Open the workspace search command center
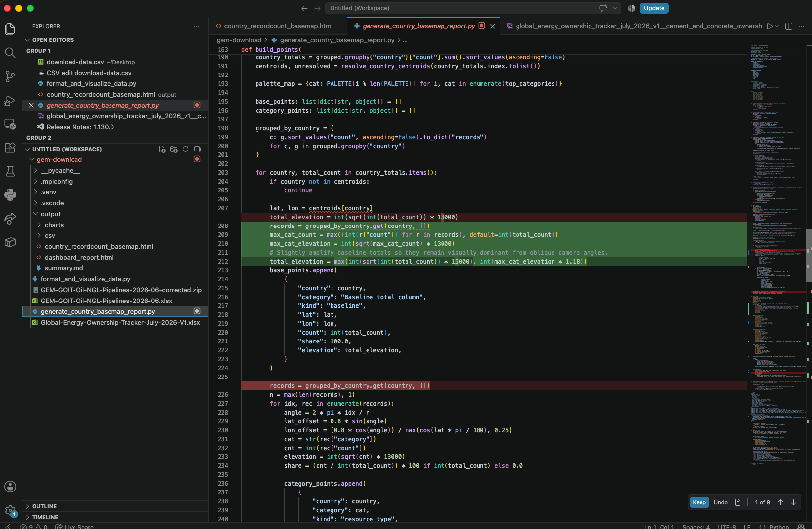Screen dimensions: 812x529 click(461, 8)
